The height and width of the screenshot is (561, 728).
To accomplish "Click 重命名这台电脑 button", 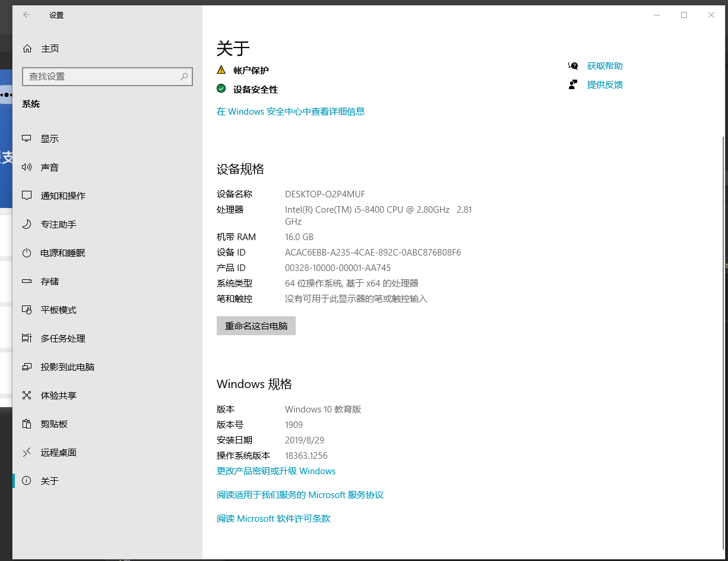I will pyautogui.click(x=256, y=326).
